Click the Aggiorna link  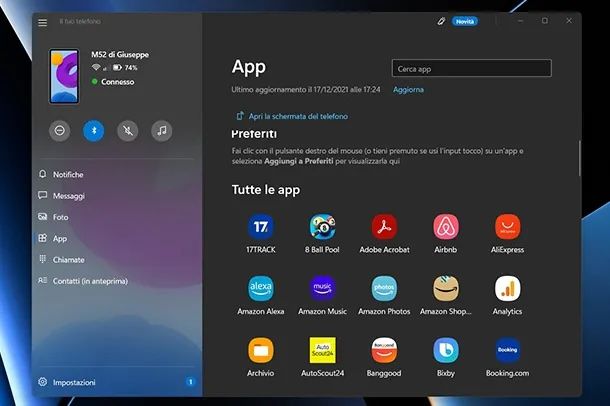408,89
